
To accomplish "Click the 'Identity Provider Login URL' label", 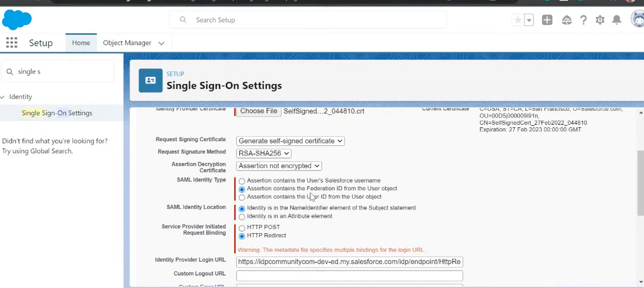I will tap(190, 260).
